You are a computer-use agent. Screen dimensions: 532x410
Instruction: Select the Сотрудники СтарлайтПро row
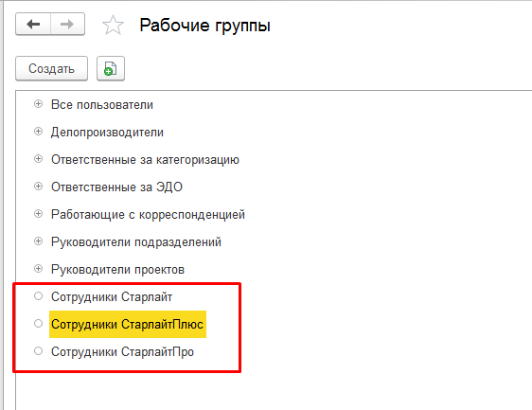tap(122, 352)
